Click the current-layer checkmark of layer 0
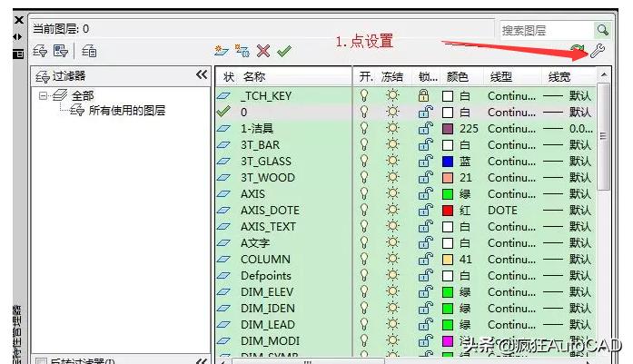This screenshot has width=633, height=364. [x=223, y=112]
